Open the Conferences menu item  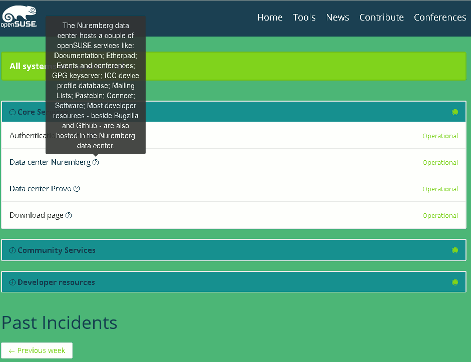440,17
